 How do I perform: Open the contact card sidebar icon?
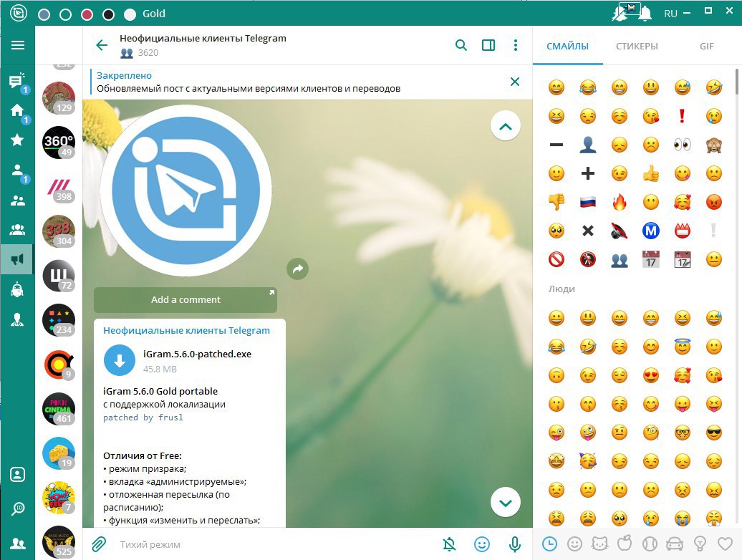pos(17,474)
